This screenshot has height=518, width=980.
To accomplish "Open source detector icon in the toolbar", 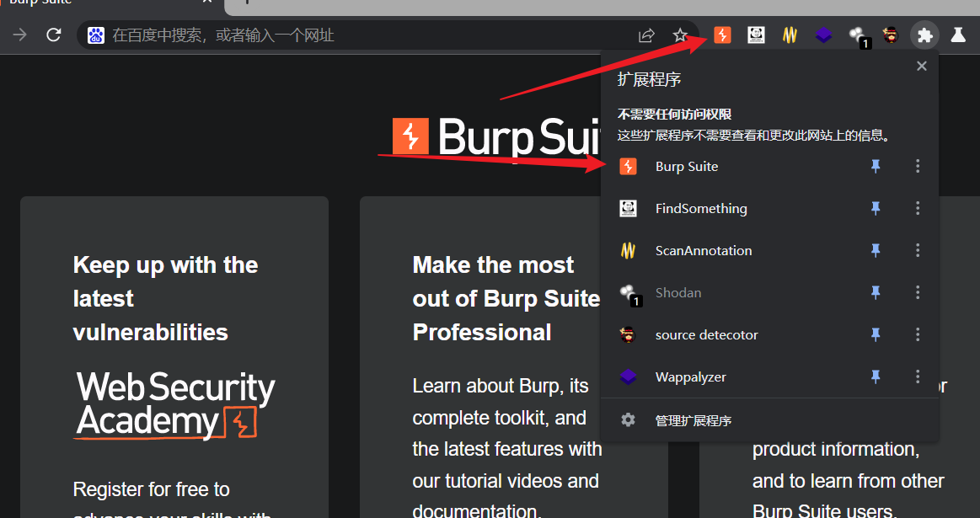I will coord(891,35).
